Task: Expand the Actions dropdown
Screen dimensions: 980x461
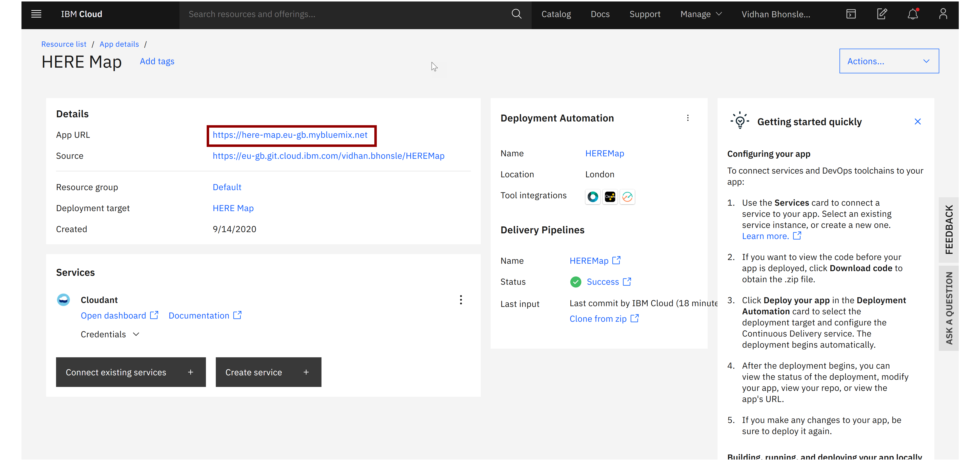Action: tap(889, 61)
